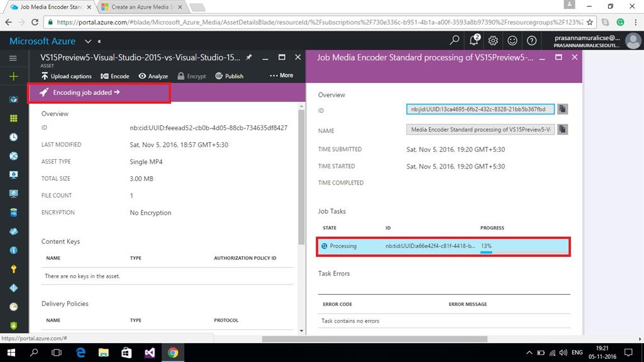Open the SQL databases sidebar icon
The image size is (644, 362).
click(14, 213)
